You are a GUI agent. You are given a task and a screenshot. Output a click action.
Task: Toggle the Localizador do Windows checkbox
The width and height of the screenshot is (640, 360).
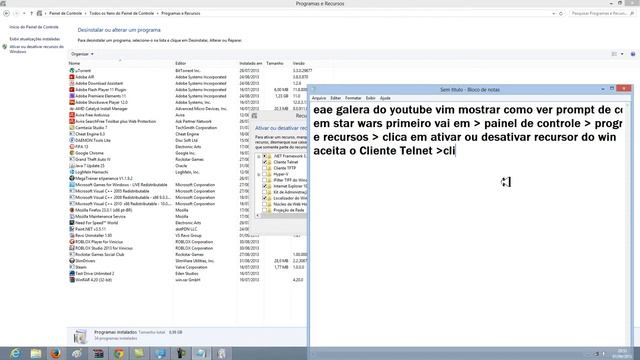coord(264,198)
